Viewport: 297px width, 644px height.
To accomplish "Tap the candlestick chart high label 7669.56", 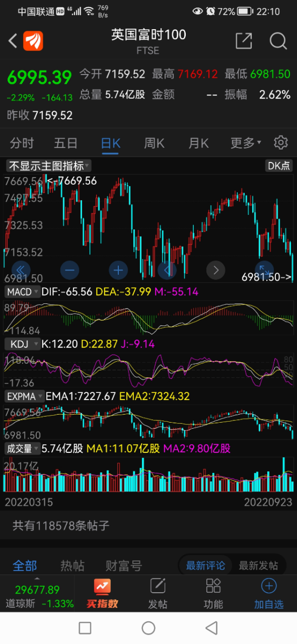I will coord(78,180).
